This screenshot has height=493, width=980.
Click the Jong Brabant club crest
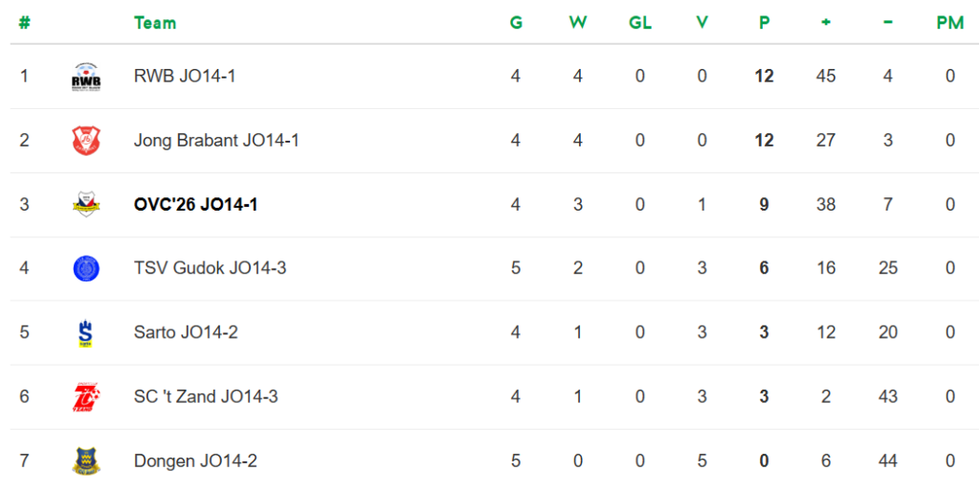(x=86, y=141)
